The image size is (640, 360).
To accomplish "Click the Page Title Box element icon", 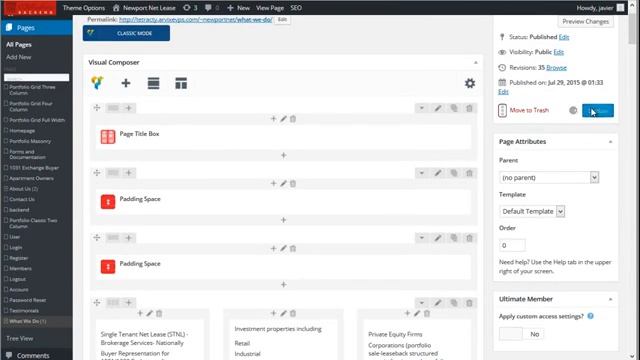I will coord(108,137).
